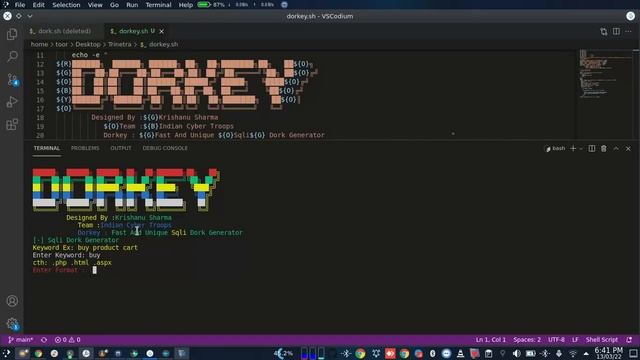Open the application launcher in taskbar

pyautogui.click(x=7, y=353)
